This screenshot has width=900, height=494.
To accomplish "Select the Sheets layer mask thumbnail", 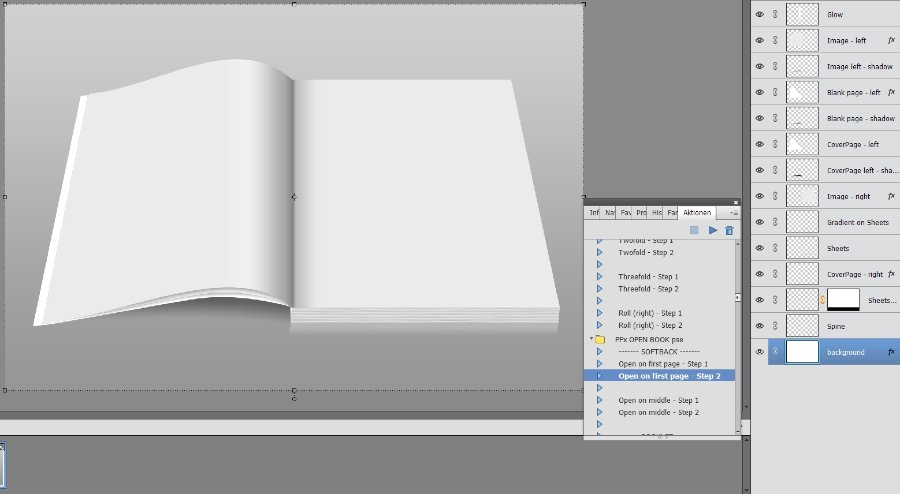I will (843, 300).
